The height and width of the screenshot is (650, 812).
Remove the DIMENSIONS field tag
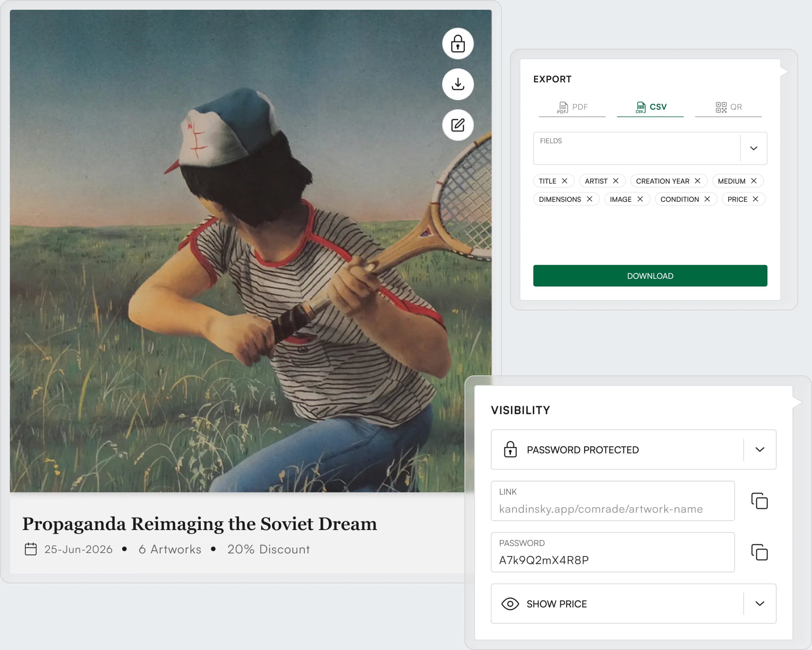[590, 199]
